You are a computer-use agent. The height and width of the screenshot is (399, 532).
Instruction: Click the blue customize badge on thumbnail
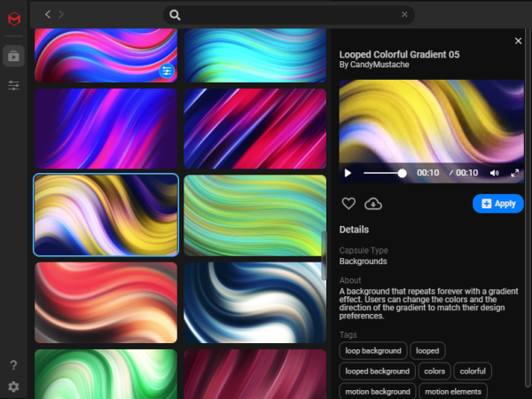(167, 70)
